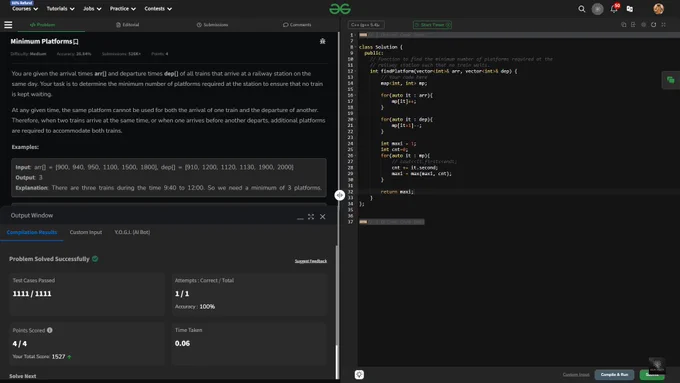Open the Tutorials dropdown menu
The image size is (680, 383).
[x=60, y=9]
